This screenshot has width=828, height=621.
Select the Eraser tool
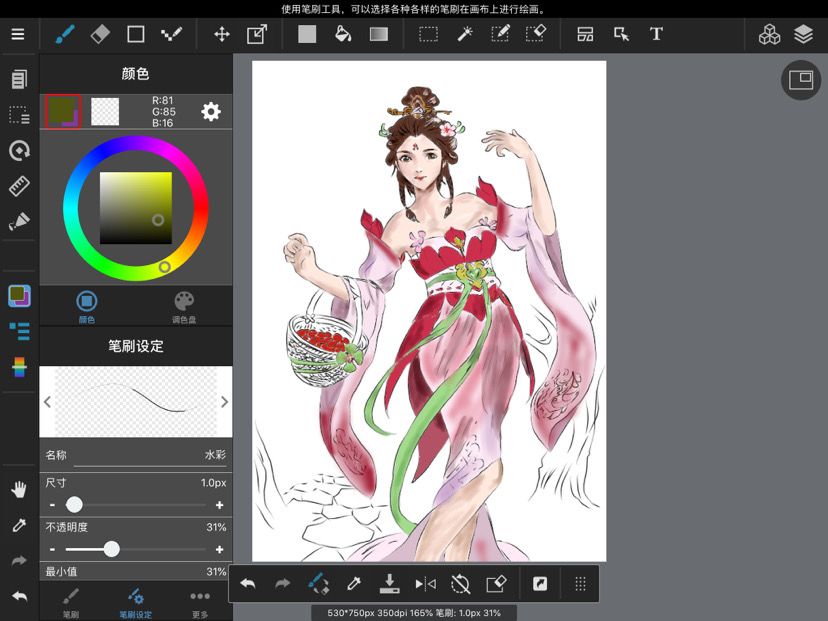point(100,34)
